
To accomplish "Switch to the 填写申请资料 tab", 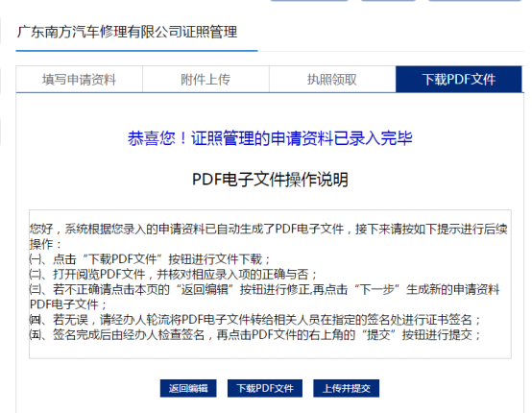I will click(79, 80).
